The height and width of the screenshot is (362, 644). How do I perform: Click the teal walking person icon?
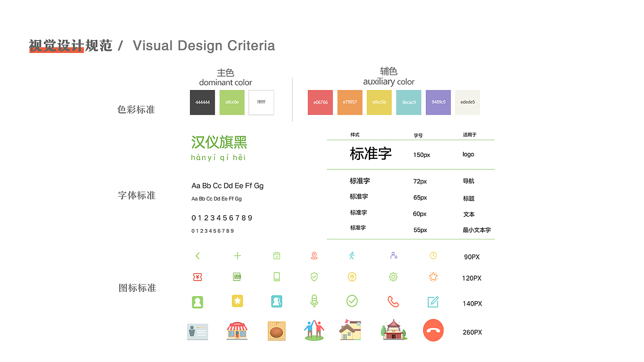352,256
